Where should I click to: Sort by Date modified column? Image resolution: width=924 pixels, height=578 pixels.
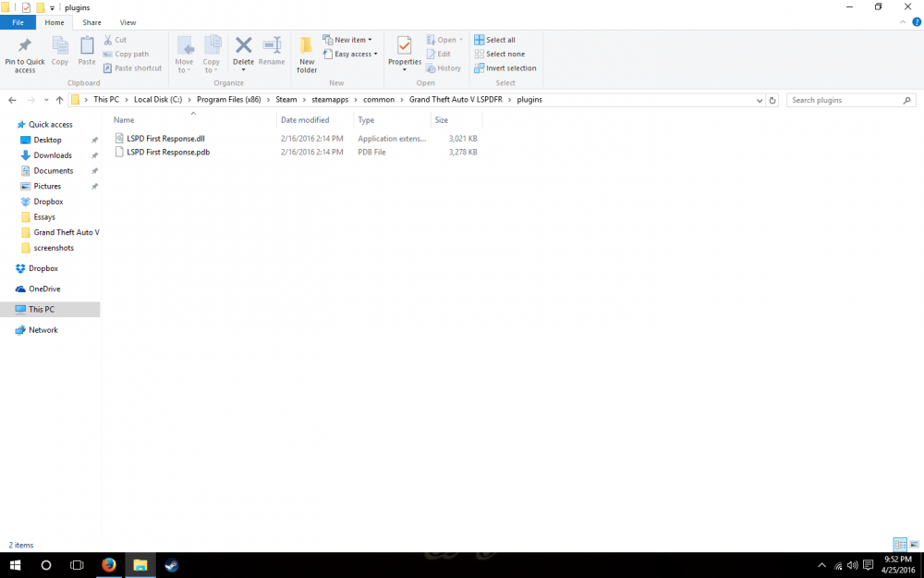click(315, 119)
